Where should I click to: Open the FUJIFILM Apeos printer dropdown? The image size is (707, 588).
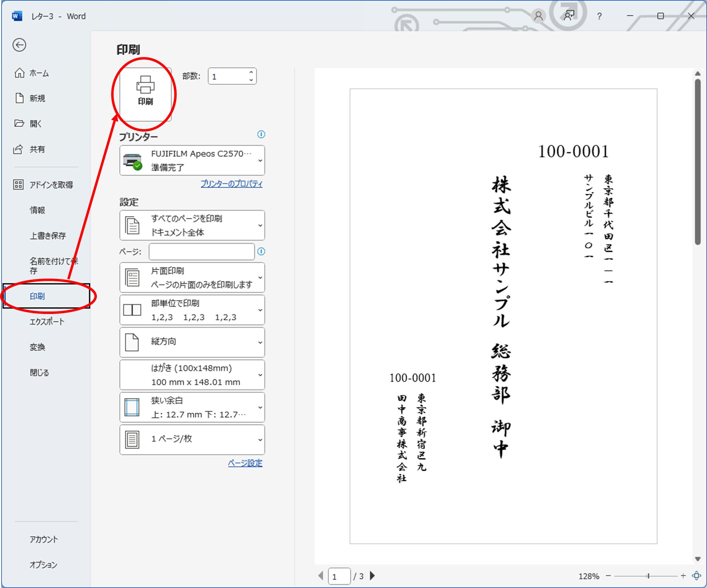[x=192, y=160]
